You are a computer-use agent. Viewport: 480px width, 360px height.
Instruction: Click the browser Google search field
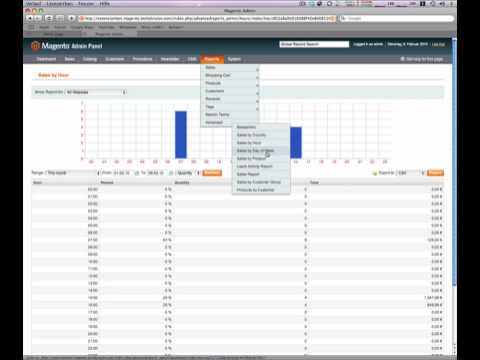click(x=397, y=18)
